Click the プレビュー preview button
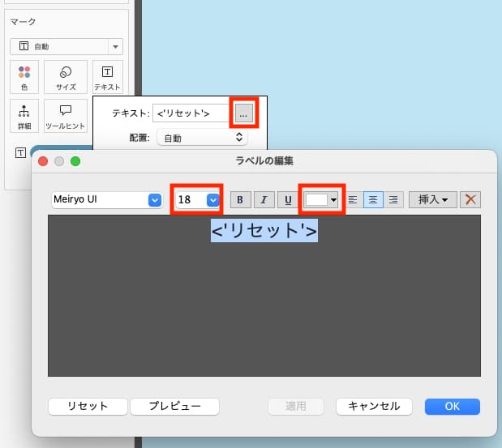This screenshot has width=502, height=448. [x=174, y=406]
